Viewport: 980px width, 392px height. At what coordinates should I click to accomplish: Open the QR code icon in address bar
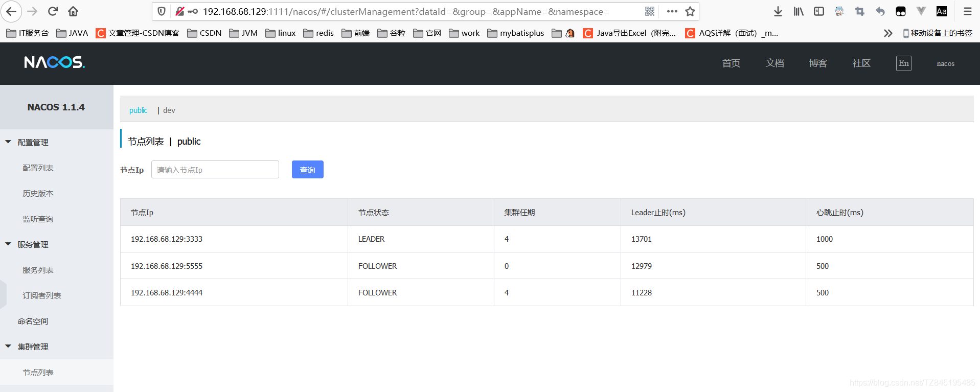(x=650, y=11)
